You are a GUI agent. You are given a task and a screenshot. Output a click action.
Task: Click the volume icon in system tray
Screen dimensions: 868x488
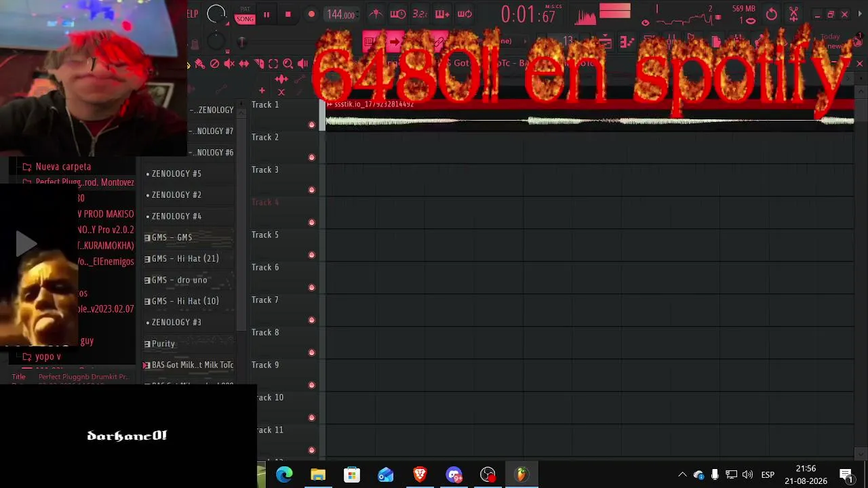(747, 474)
